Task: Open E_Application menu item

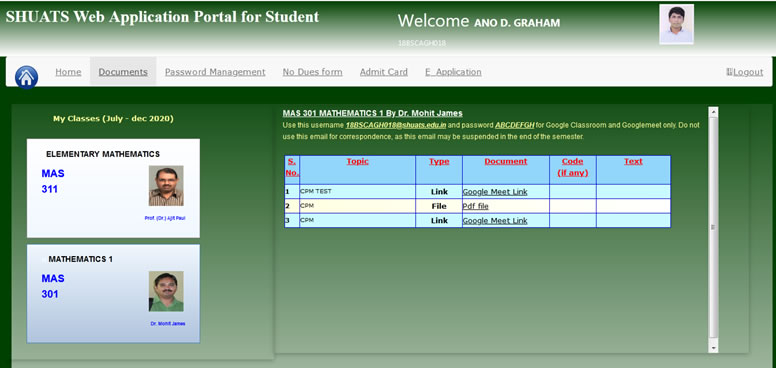Action: click(x=453, y=72)
